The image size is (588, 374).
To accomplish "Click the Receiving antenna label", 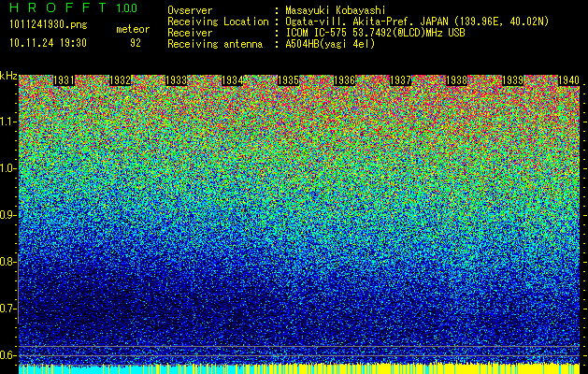I will point(215,44).
